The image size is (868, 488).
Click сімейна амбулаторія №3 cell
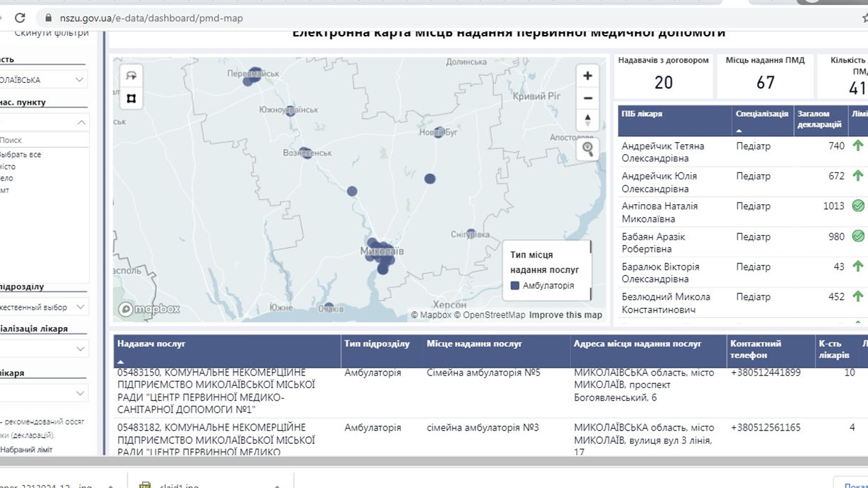point(483,427)
